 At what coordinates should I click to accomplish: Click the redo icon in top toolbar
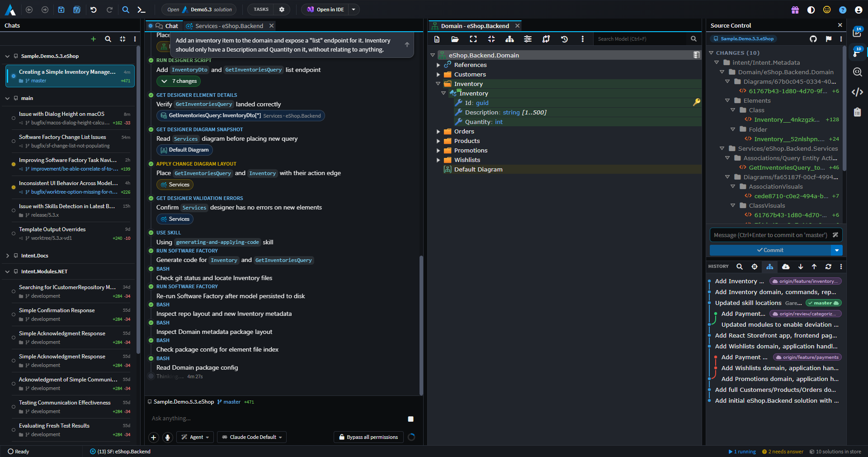pos(109,10)
